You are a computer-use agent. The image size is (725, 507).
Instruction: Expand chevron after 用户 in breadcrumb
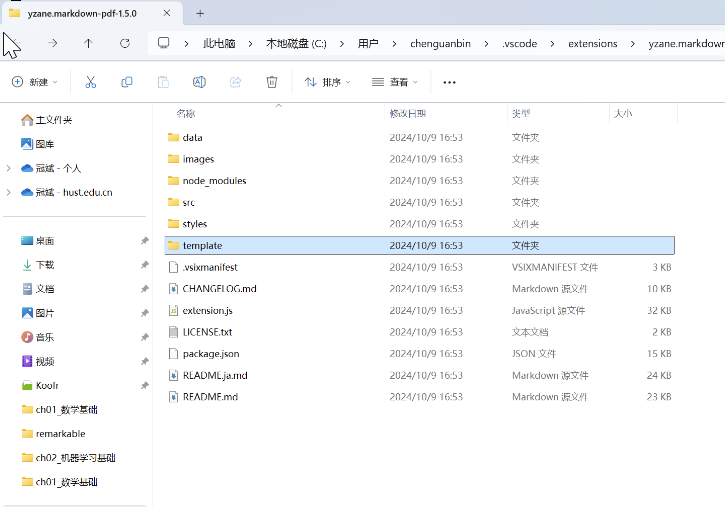coord(394,43)
